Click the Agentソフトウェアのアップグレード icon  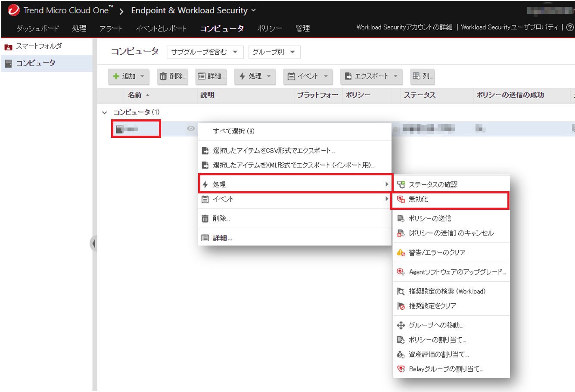pos(401,272)
